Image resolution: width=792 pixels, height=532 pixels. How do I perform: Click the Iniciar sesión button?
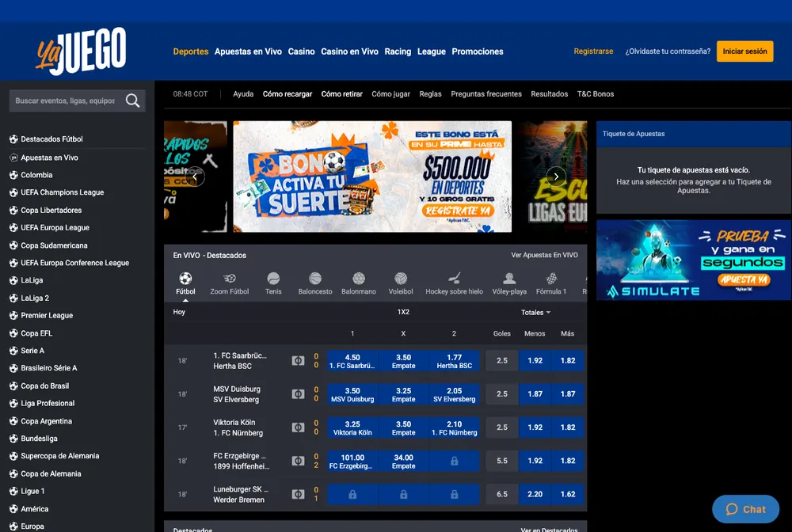[744, 51]
